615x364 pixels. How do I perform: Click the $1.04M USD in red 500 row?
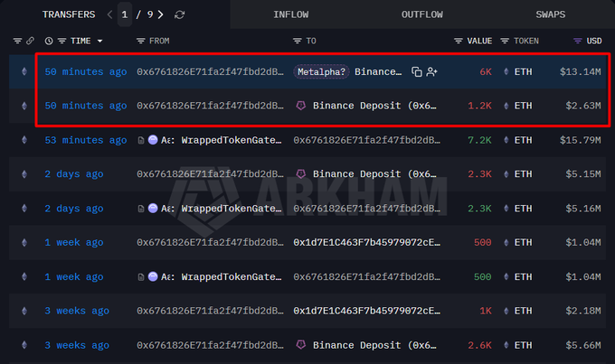coord(582,243)
